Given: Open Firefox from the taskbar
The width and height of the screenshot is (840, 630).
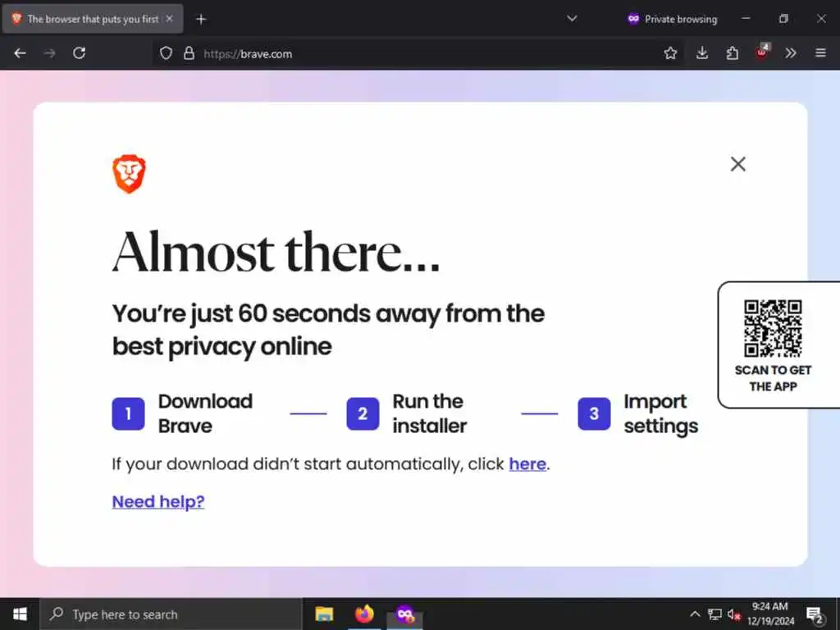Looking at the screenshot, I should [364, 614].
